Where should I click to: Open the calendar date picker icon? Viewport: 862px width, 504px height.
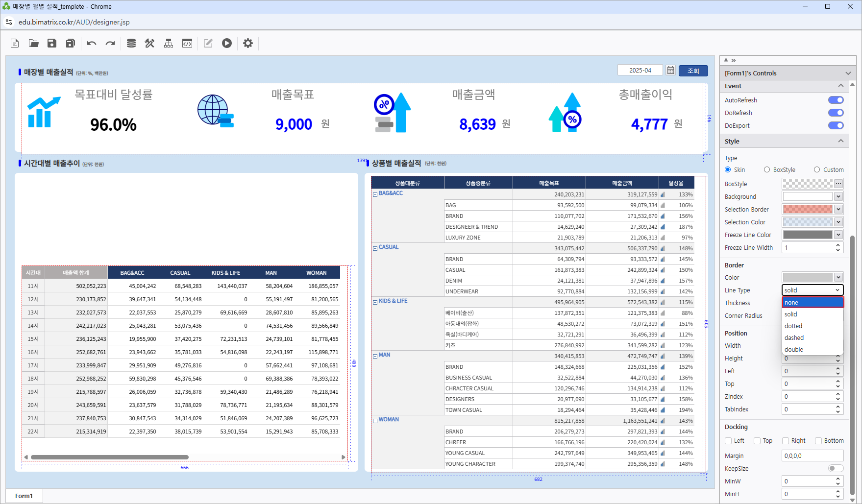[670, 71]
